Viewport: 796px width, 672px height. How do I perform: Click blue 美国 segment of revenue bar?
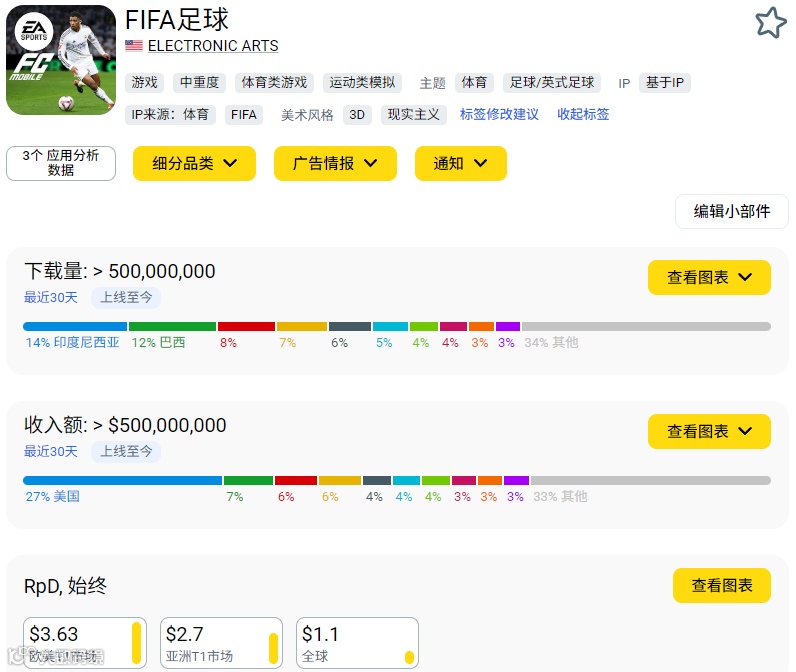123,480
